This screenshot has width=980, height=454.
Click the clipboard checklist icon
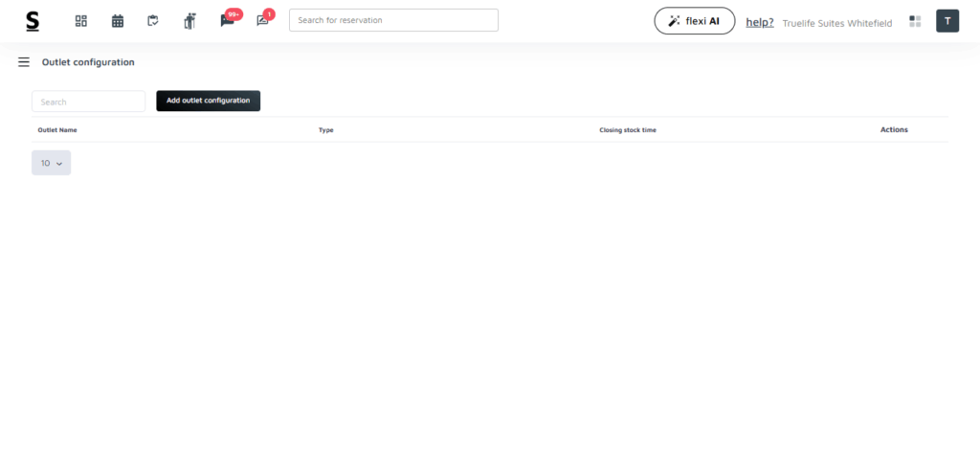pos(153,21)
